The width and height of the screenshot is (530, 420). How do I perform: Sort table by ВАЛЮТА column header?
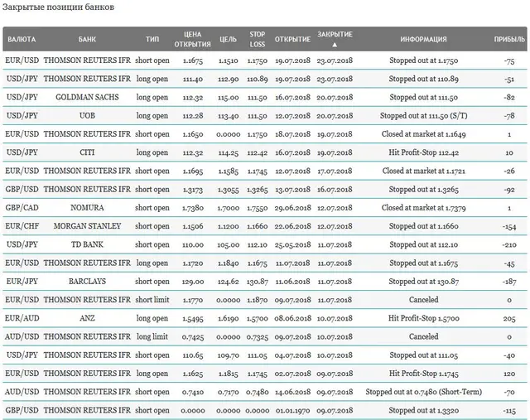[x=22, y=39]
